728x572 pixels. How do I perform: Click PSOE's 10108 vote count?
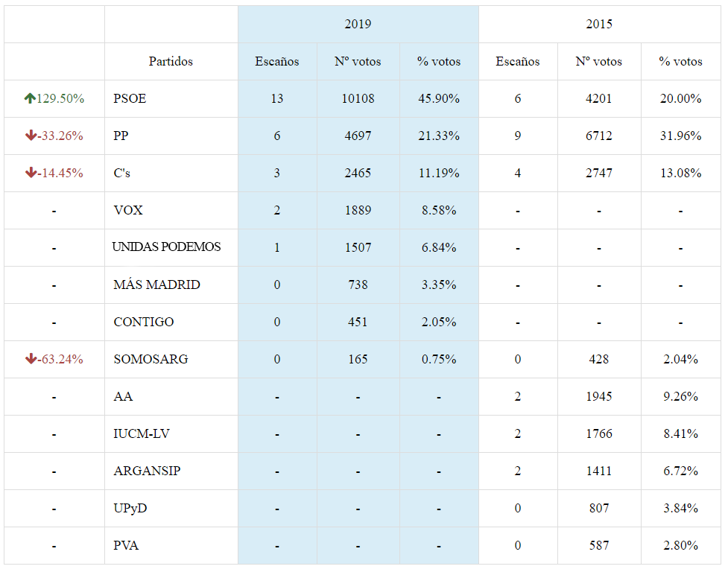click(x=358, y=98)
